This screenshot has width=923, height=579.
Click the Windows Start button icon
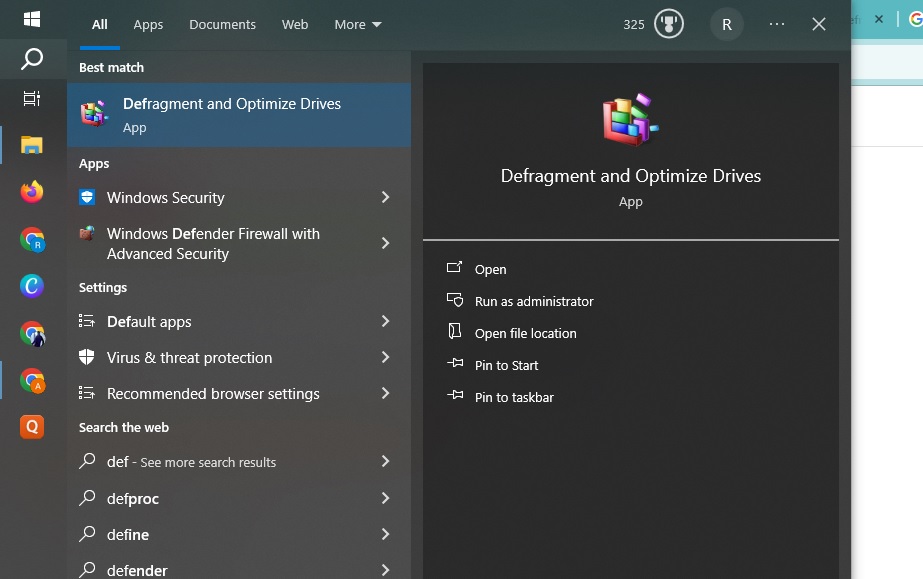tap(32, 19)
